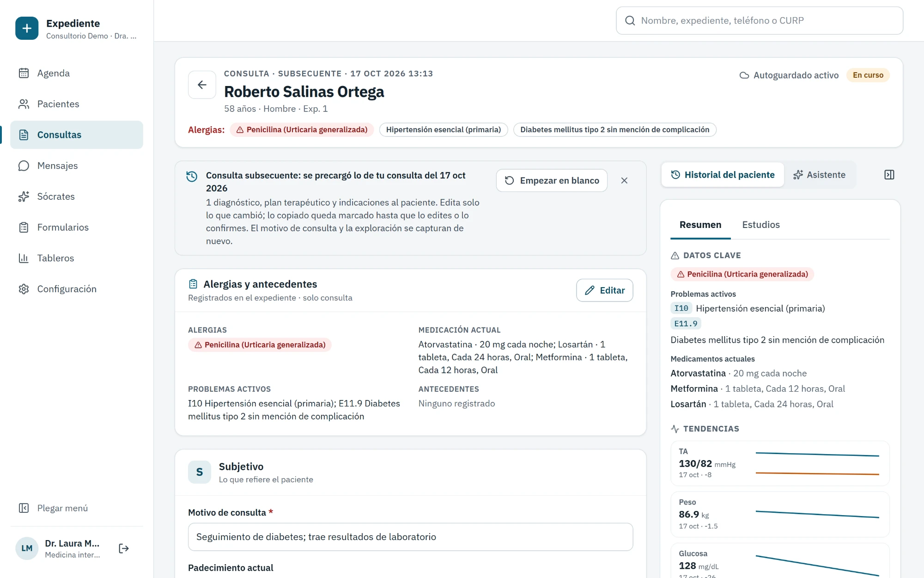Dismiss the consulta subsecuente notice
The image size is (924, 578).
(624, 180)
